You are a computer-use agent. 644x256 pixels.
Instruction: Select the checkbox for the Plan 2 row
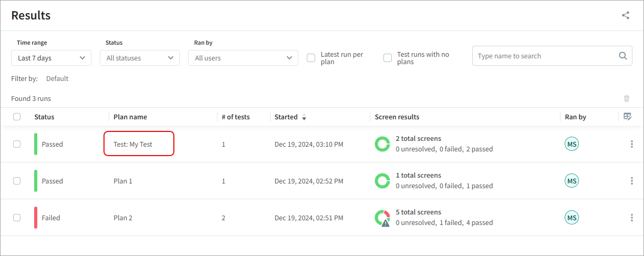point(17,218)
